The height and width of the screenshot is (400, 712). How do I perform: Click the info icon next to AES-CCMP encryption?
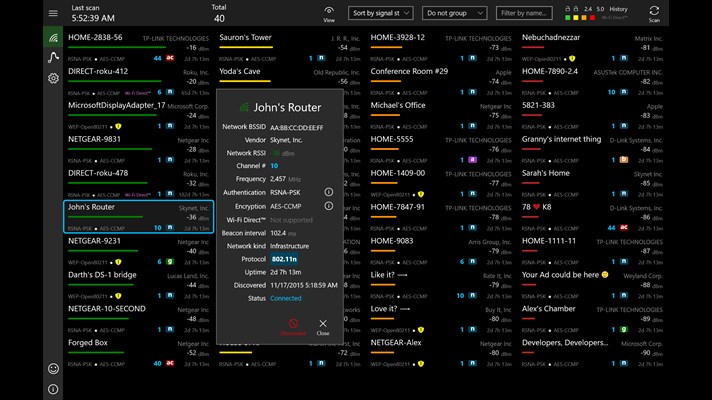point(328,206)
